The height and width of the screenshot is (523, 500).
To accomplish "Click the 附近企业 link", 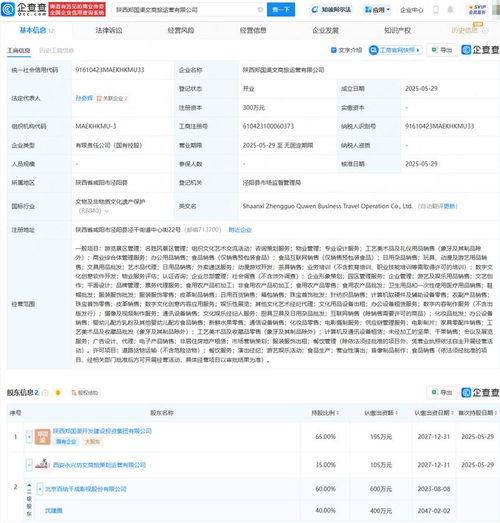I will pos(240,229).
